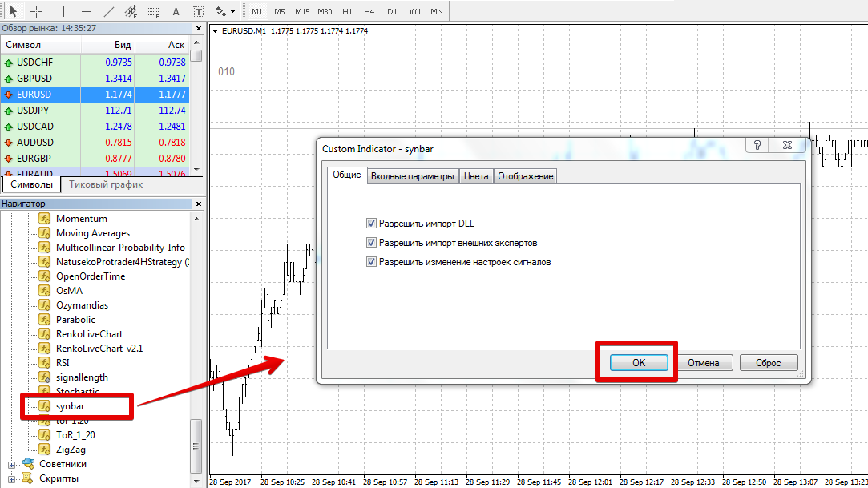The width and height of the screenshot is (868, 488).
Task: Select the cursor arrow tool
Action: tap(14, 11)
